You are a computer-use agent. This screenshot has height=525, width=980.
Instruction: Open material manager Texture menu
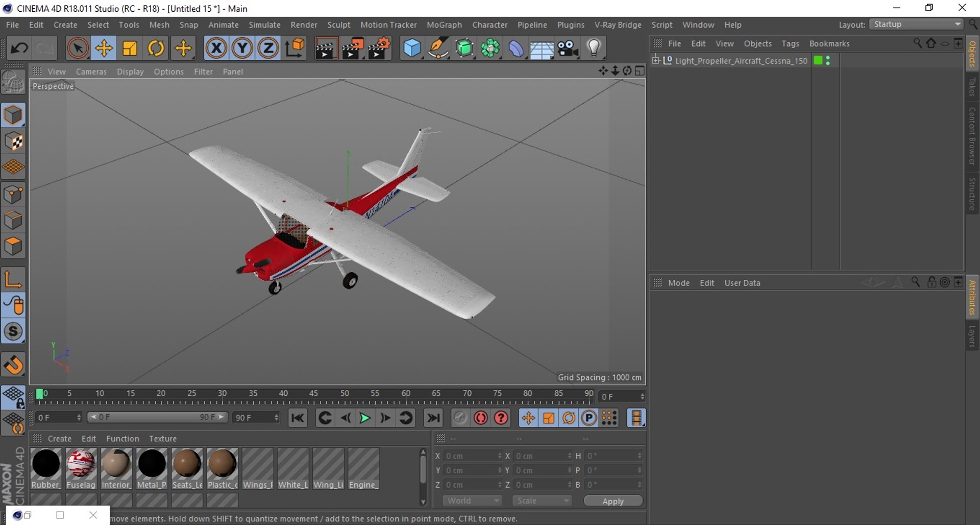(163, 439)
